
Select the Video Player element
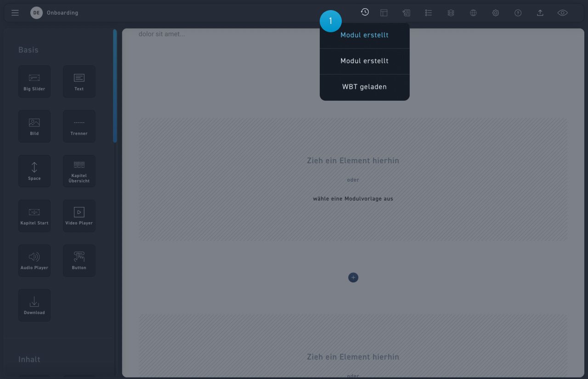[x=79, y=216]
